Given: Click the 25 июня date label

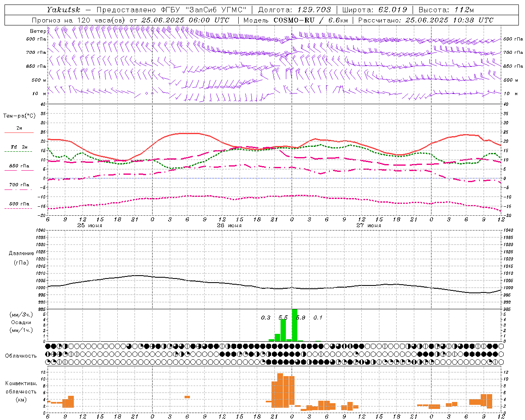Looking at the screenshot, I should (x=90, y=226).
